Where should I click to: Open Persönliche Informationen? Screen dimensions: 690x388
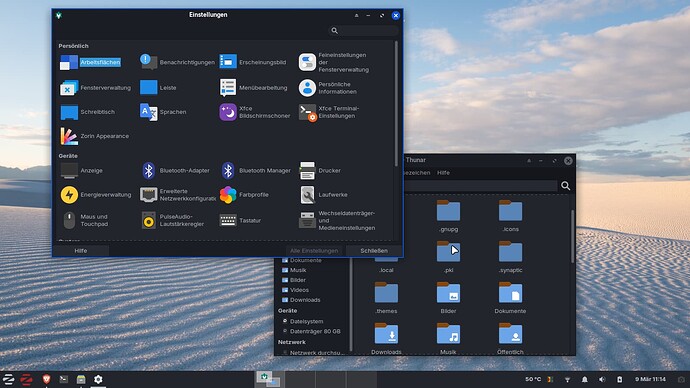(x=327, y=88)
